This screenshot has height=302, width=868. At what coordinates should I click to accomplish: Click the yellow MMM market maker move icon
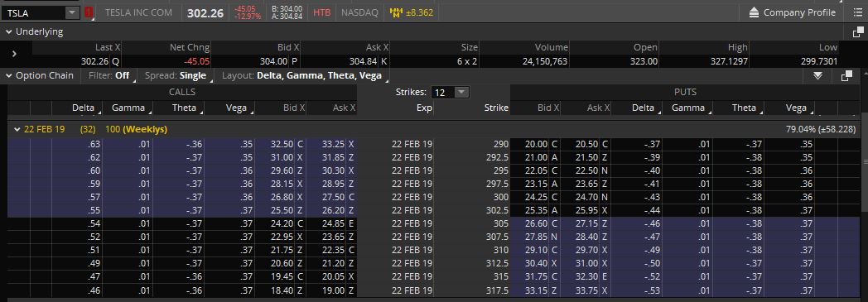click(396, 12)
